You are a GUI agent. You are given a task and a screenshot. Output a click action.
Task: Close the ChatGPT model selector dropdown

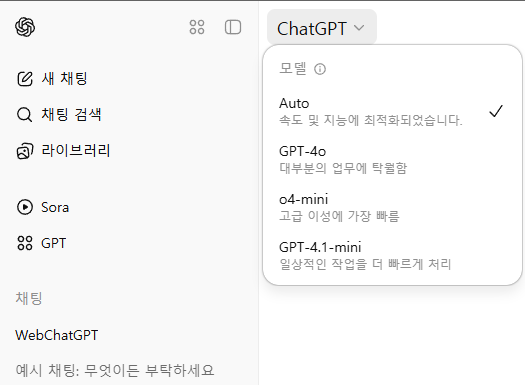[322, 27]
